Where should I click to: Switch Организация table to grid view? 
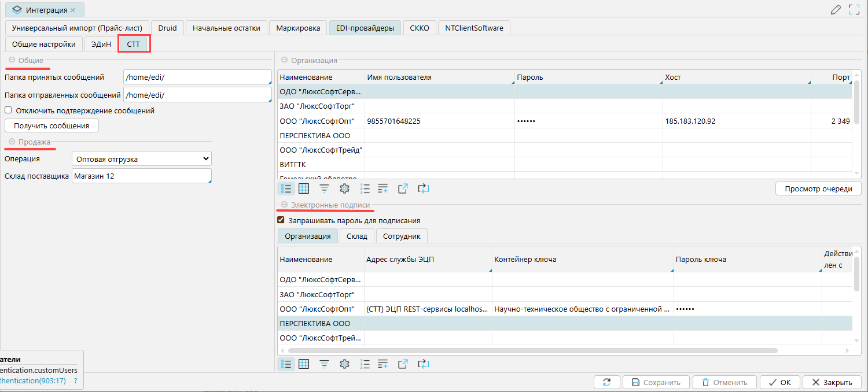[304, 188]
